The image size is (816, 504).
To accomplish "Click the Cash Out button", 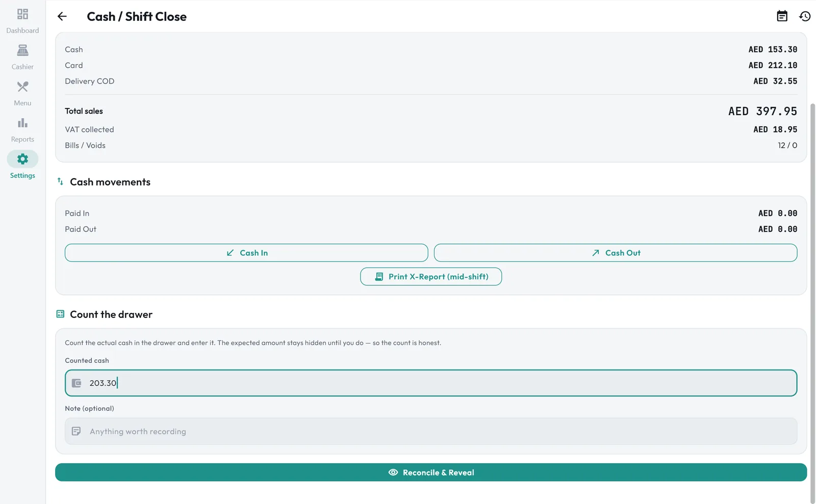I will (616, 253).
